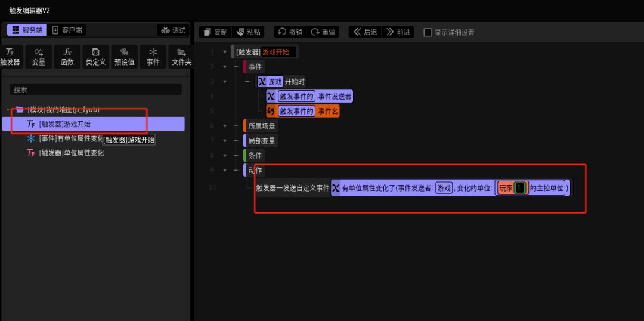
Task: Select [触发器]单位属性变化 tree item
Action: [x=72, y=153]
